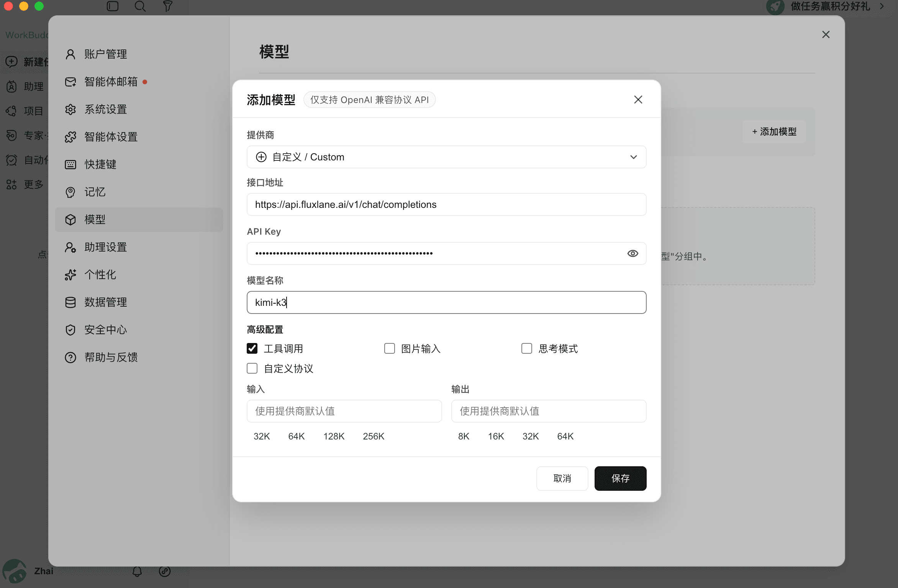Image resolution: width=898 pixels, height=588 pixels.
Task: Open 系统设置 gear item
Action: tap(139, 109)
